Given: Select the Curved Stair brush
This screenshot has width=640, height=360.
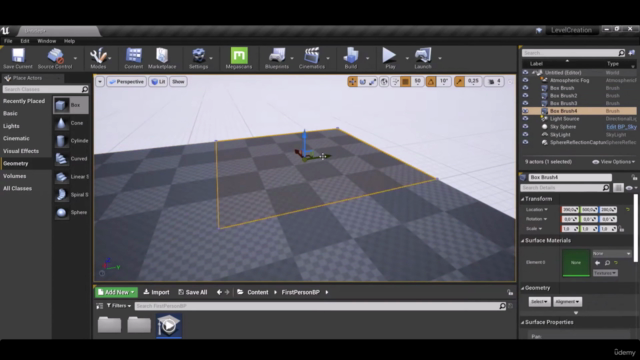Looking at the screenshot, I should click(71, 159).
